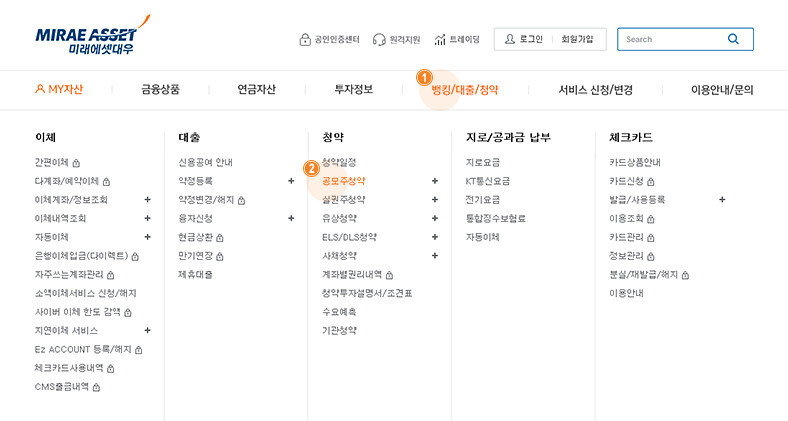Expand 발급/사용등록 plus sign
Viewport: 788px width, 421px height.
[722, 199]
